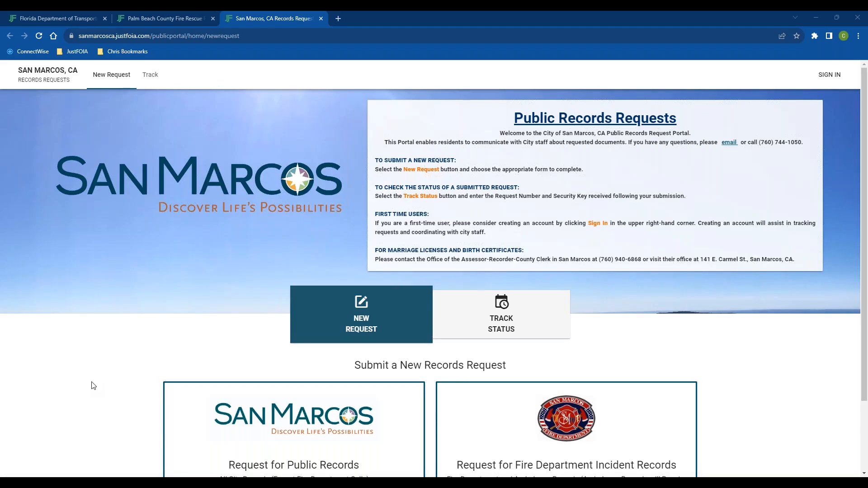Click the share page icon in address bar
This screenshot has height=488, width=868.
pyautogui.click(x=782, y=36)
